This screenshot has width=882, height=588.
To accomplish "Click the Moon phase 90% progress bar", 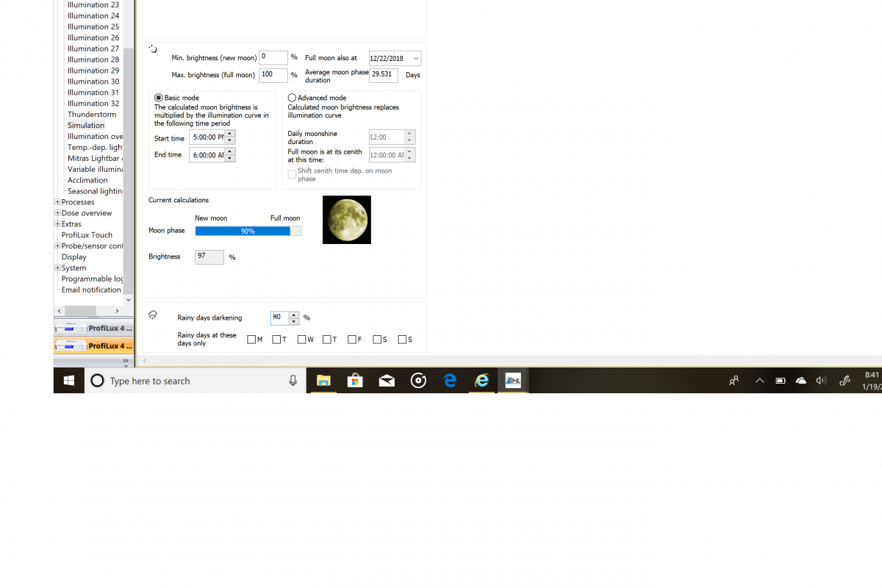I will pos(248,231).
